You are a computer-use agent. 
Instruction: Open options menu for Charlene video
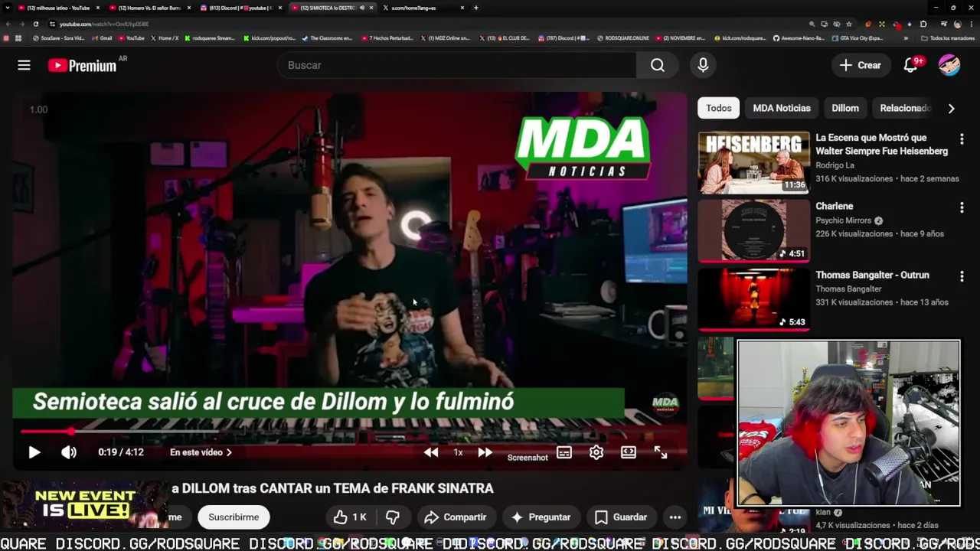click(x=962, y=207)
